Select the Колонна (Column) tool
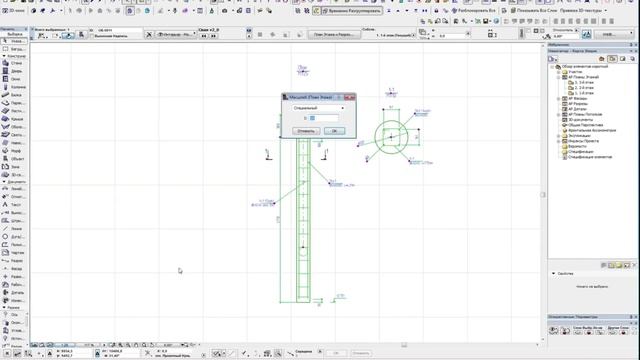Viewport: 640px width, 360px height. tap(13, 87)
